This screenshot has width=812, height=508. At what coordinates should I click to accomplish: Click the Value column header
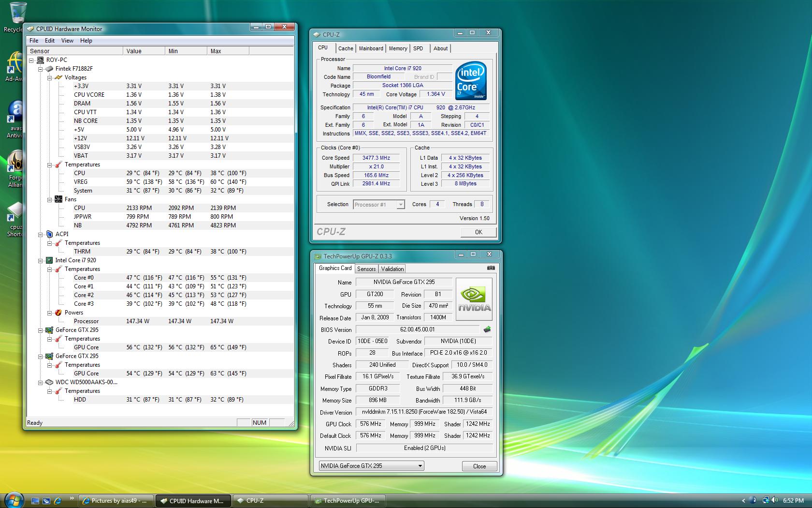[x=144, y=51]
